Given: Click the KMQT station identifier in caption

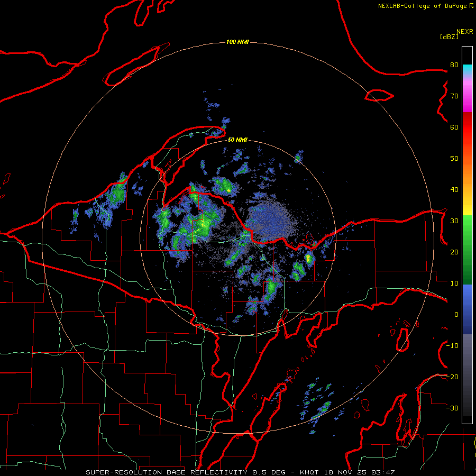Looking at the screenshot, I should pos(309,472).
